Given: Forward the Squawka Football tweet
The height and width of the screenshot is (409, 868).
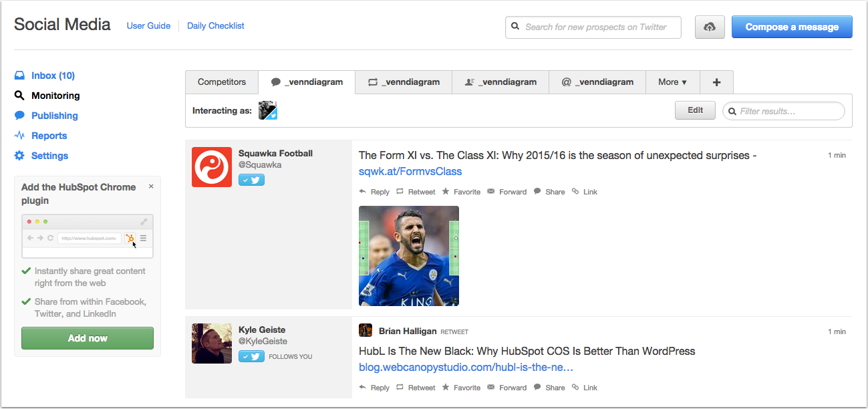Looking at the screenshot, I should pyautogui.click(x=507, y=192).
